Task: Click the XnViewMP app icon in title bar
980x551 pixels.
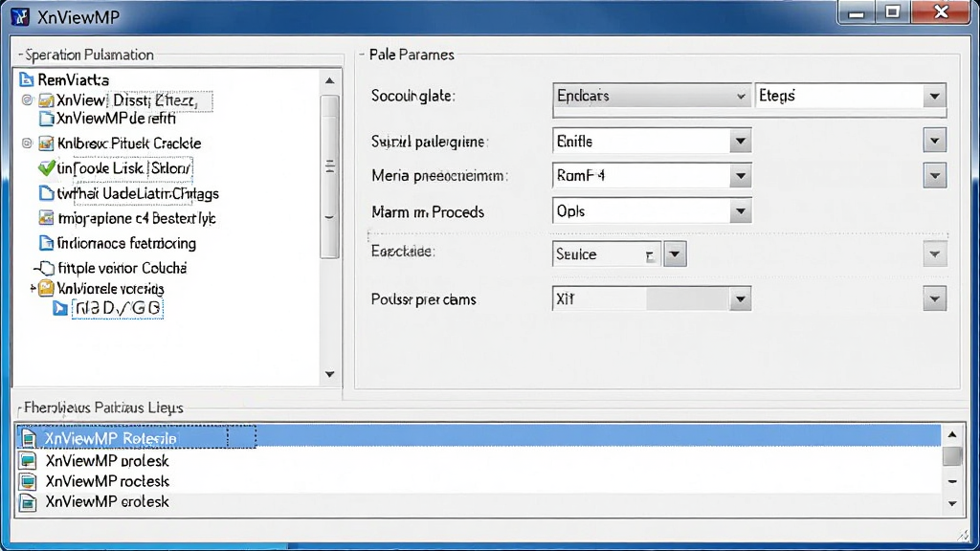Action: (20, 16)
